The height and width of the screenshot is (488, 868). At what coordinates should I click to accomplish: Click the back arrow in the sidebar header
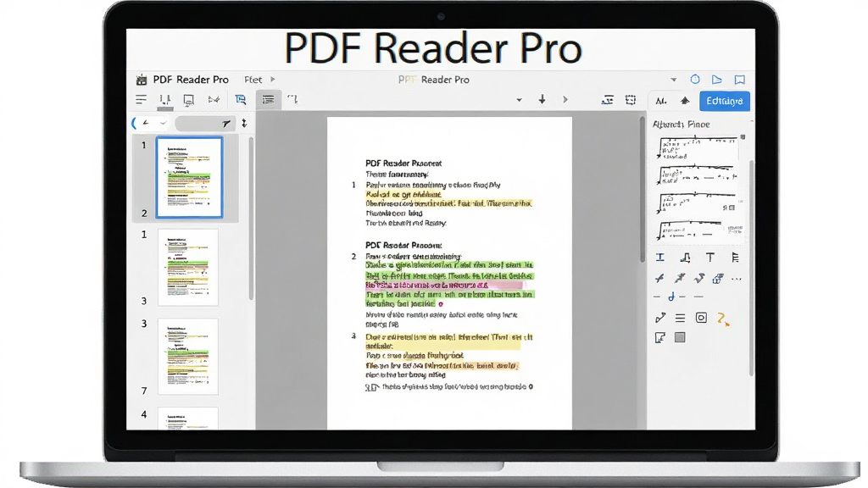pos(146,123)
